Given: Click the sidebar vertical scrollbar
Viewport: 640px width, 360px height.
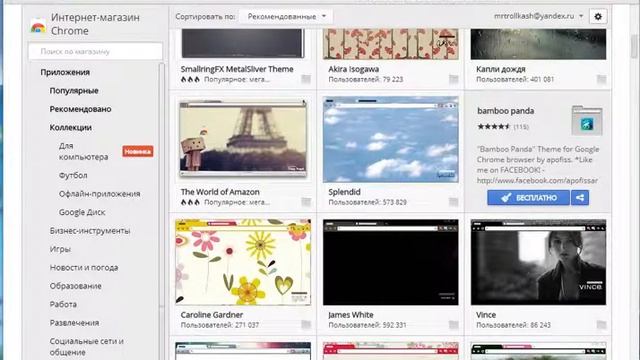Looking at the screenshot, I should (161, 184).
